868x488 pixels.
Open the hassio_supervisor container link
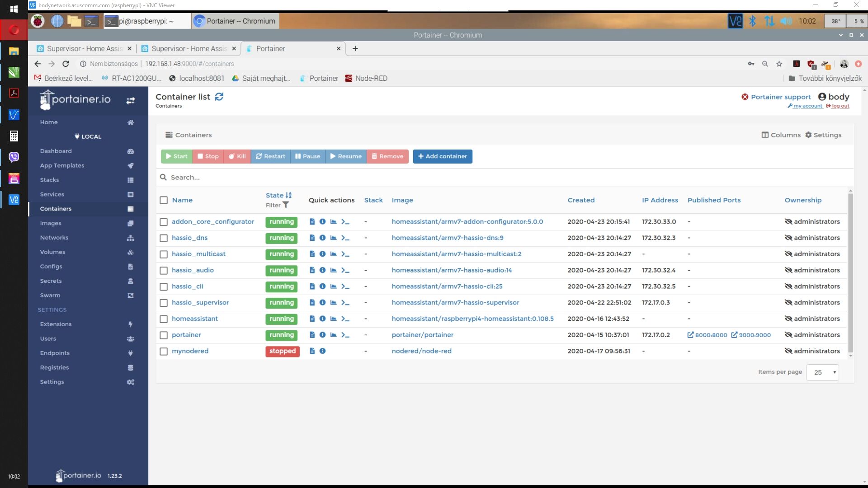tap(200, 302)
